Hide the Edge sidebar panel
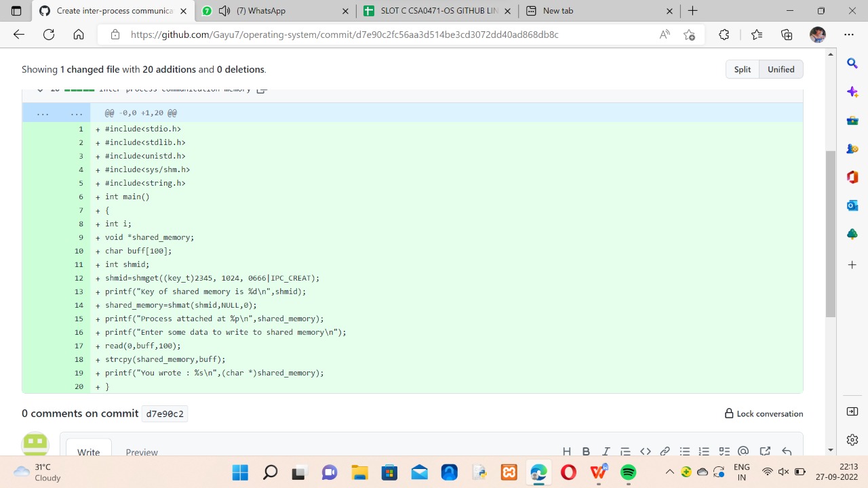868x488 pixels. pos(852,411)
